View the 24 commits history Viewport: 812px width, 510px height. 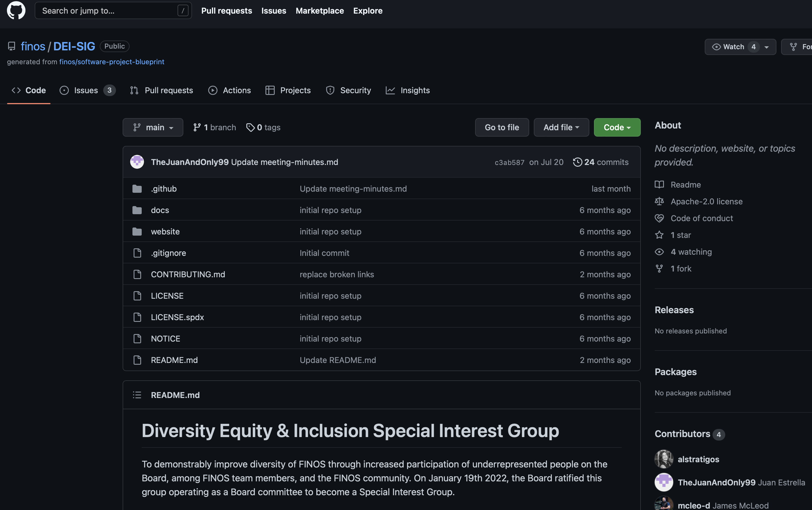pos(601,162)
